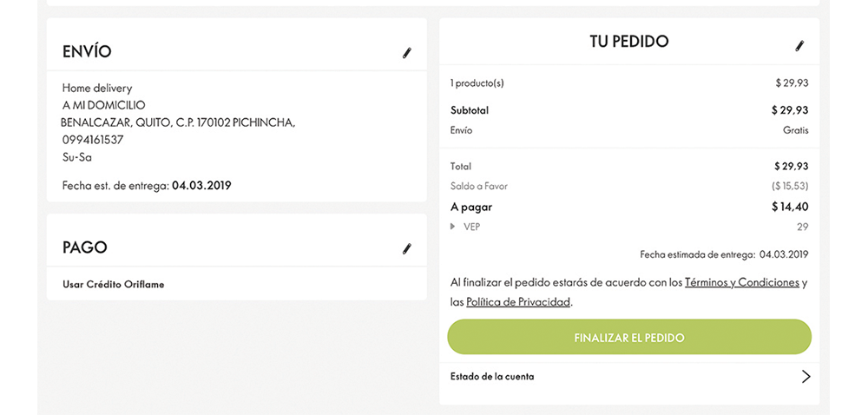
Task: Click the ENVÍO section heading
Action: [x=87, y=52]
